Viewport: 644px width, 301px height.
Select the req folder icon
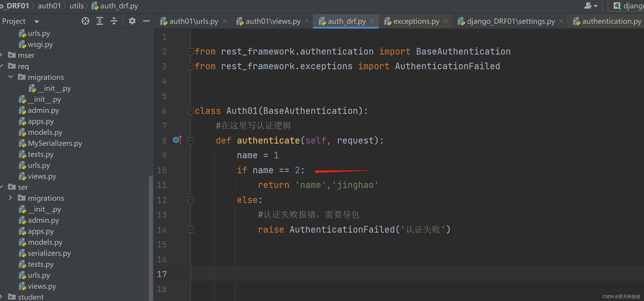tap(12, 66)
